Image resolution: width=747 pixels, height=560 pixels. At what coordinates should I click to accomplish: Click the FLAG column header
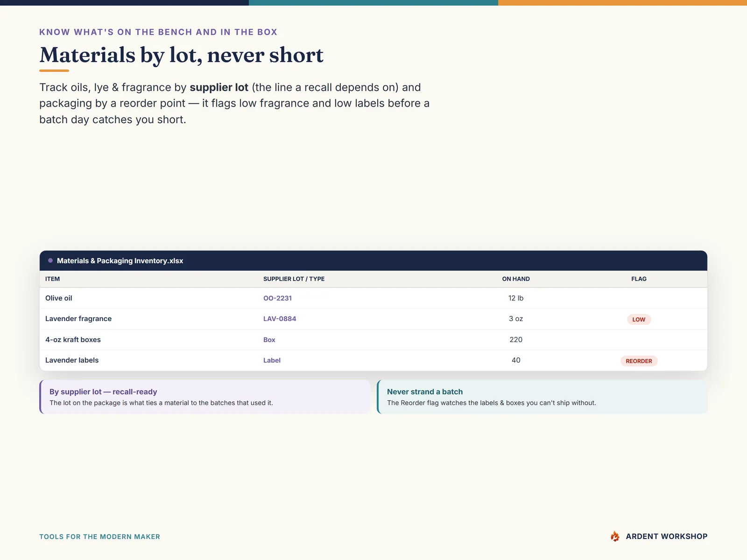[639, 279]
